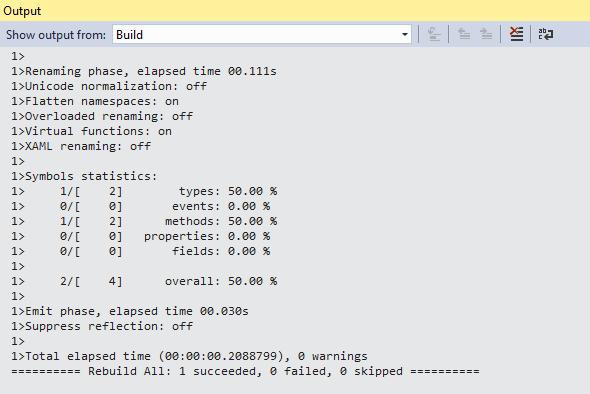Go to Previous Message icon
Image resolution: width=590 pixels, height=394 pixels.
tap(464, 34)
